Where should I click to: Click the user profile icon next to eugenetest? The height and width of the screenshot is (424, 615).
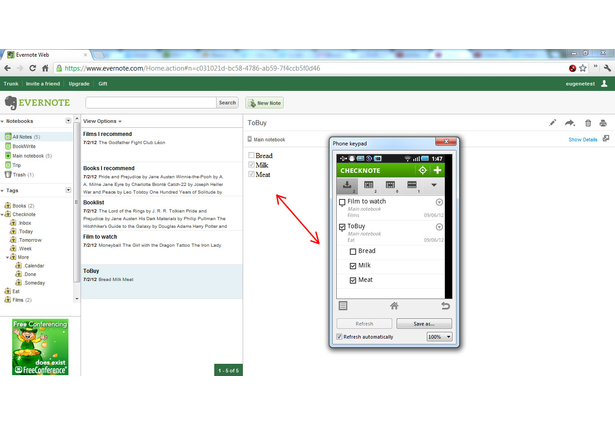tap(604, 84)
